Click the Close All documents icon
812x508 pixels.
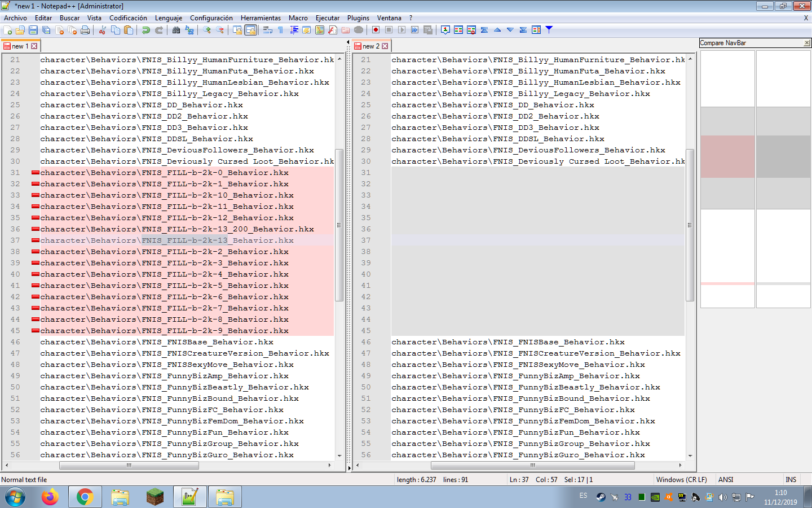tap(72, 30)
